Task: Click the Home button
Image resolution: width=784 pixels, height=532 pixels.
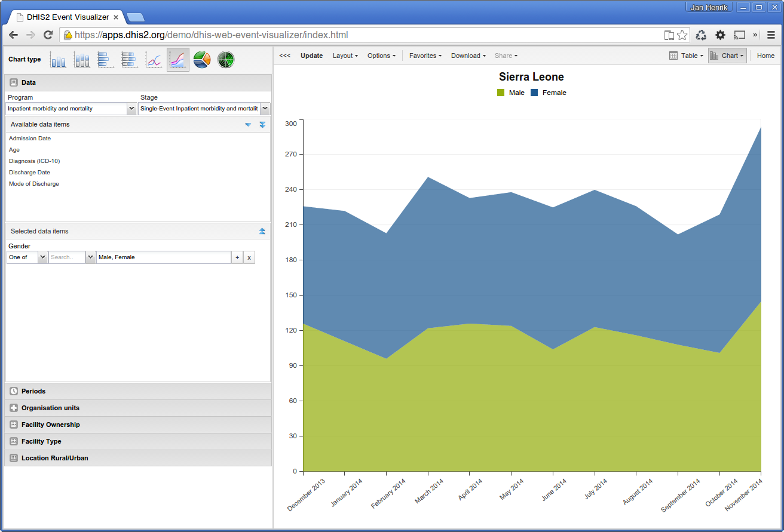Action: [765, 56]
